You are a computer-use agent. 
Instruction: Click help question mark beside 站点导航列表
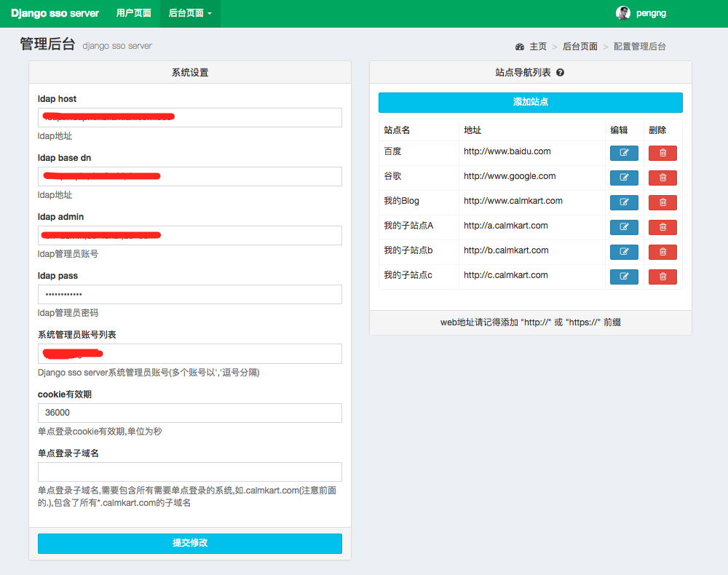pos(560,73)
